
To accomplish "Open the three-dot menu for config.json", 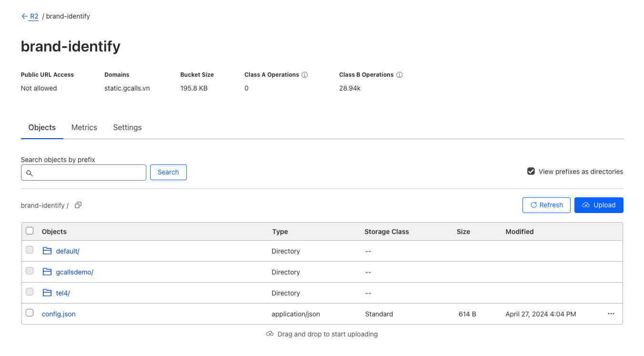I will (x=611, y=314).
